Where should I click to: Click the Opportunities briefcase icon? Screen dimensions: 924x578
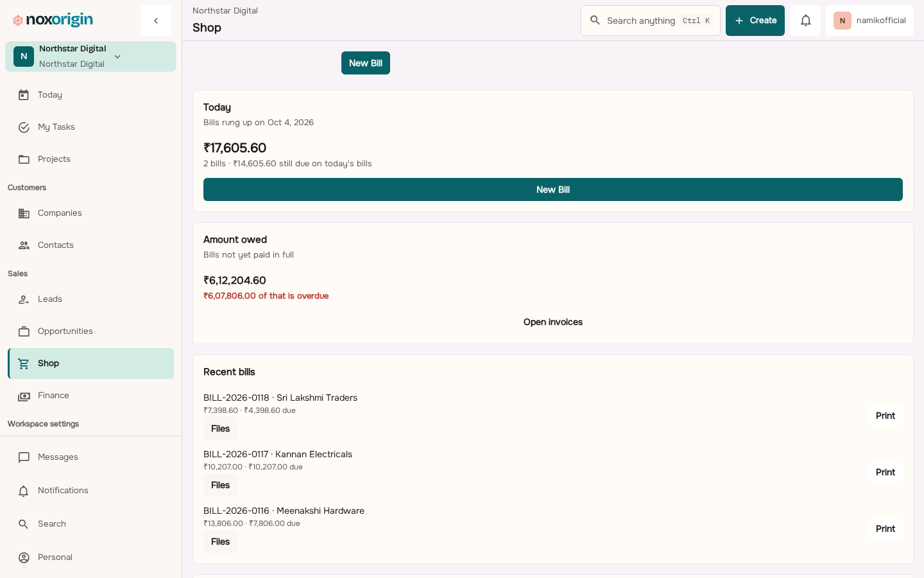click(x=24, y=331)
